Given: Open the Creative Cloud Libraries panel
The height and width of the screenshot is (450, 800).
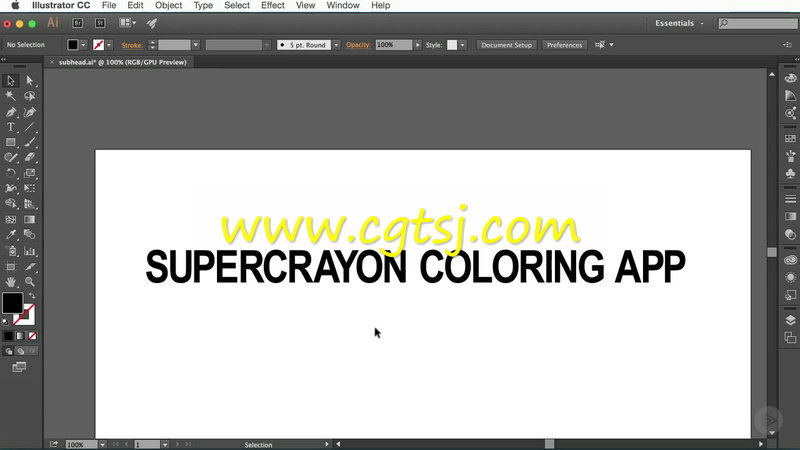Looking at the screenshot, I should pyautogui.click(x=790, y=260).
